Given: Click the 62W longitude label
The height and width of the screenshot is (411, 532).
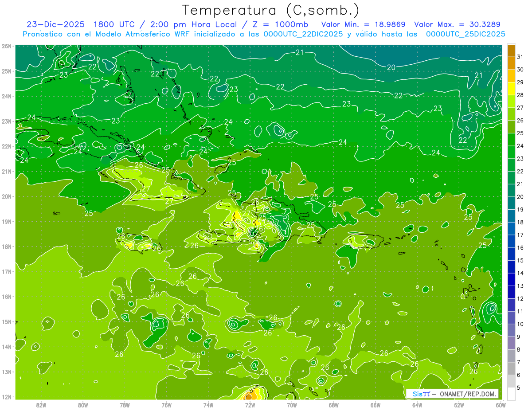Looking at the screenshot, I should click(x=459, y=404).
